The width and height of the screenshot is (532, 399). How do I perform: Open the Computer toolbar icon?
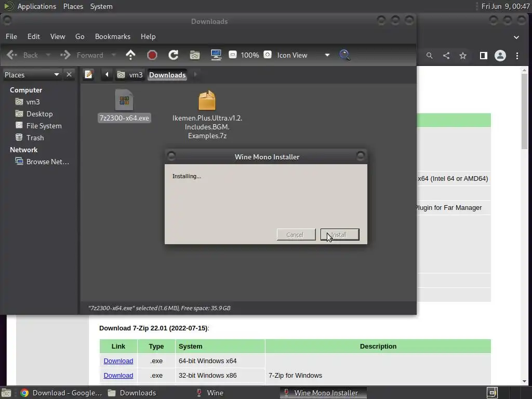pyautogui.click(x=216, y=55)
